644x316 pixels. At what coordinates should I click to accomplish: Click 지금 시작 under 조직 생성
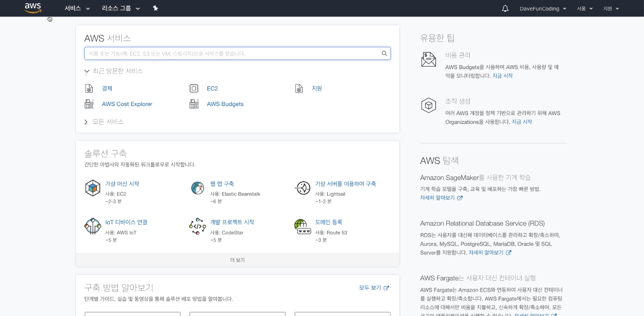tap(522, 122)
